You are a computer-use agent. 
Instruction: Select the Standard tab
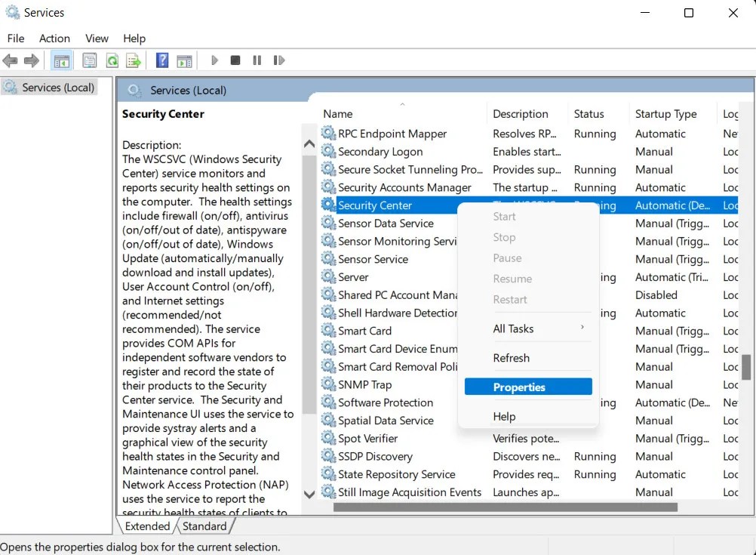point(205,526)
